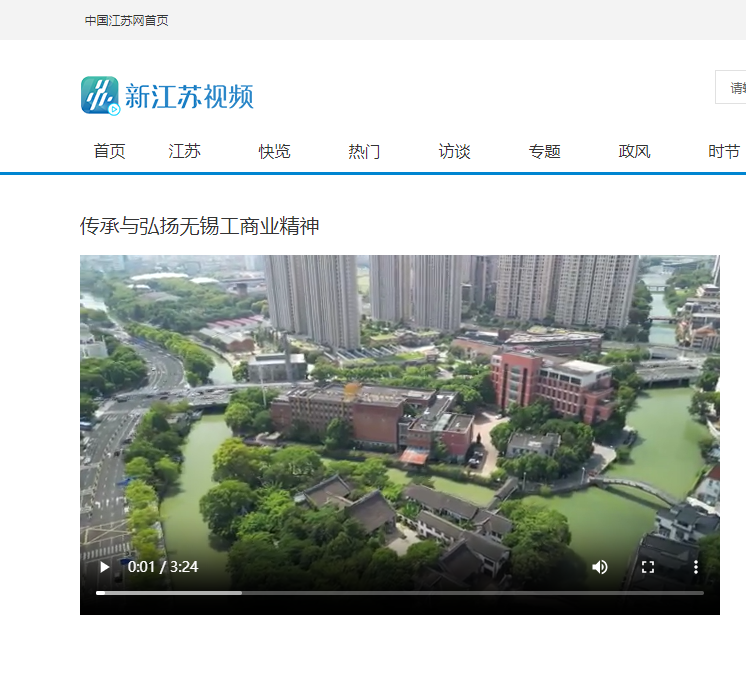This screenshot has width=746, height=698.
Task: Select 政风 in the navigation bar
Action: (x=635, y=152)
